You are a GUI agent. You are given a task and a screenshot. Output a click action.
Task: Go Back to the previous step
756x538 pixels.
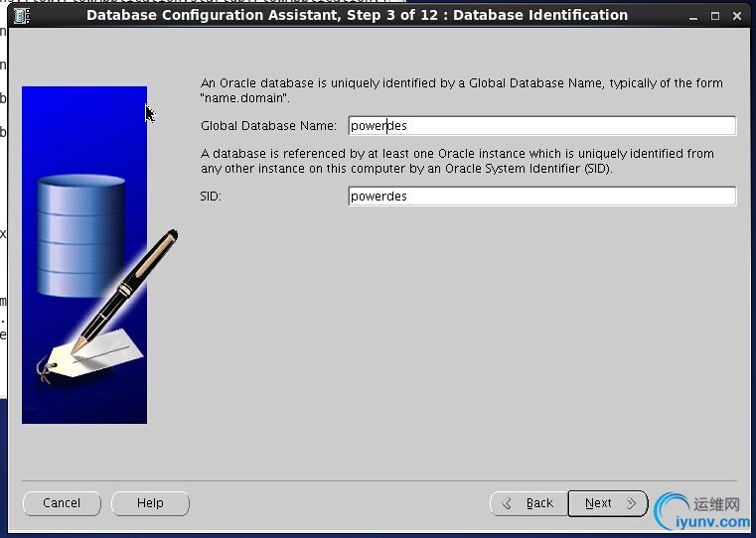coord(529,503)
